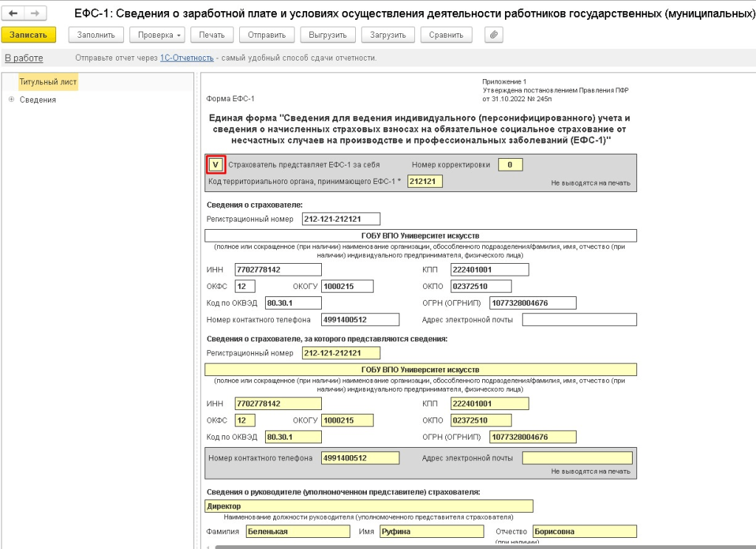The height and width of the screenshot is (549, 756).
Task: Click the Номер корректировки field
Action: point(510,165)
